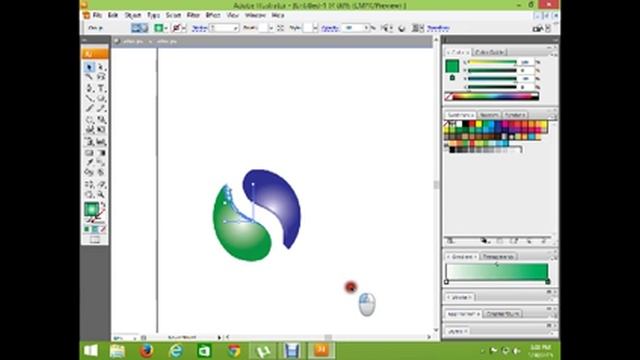Select the Live Paint Bucket tool
The image size is (640, 360).
click(x=89, y=173)
